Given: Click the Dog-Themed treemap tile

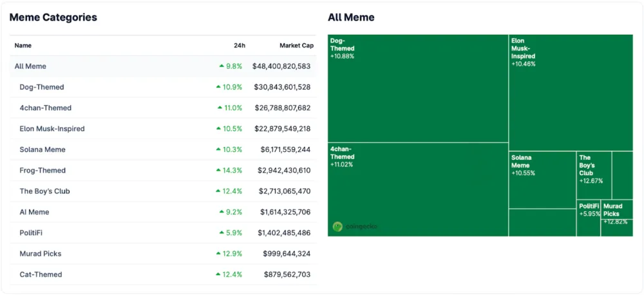Looking at the screenshot, I should coord(417,88).
